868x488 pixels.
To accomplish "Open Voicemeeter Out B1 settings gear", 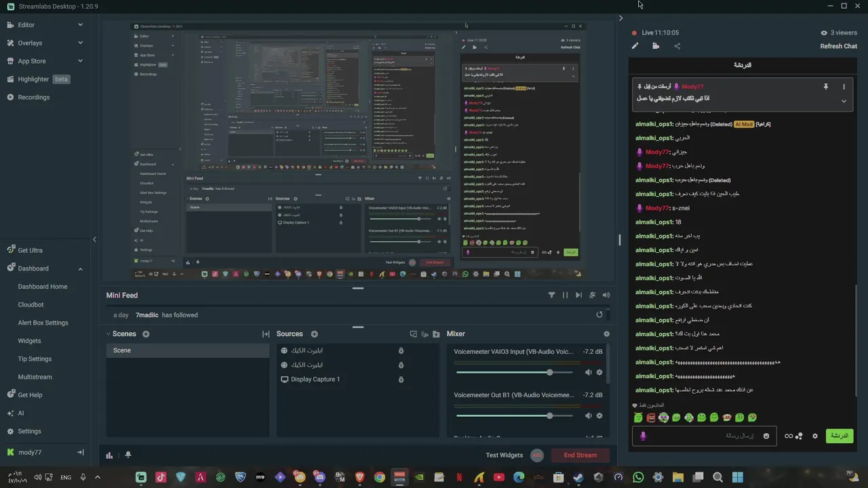I will pyautogui.click(x=599, y=415).
